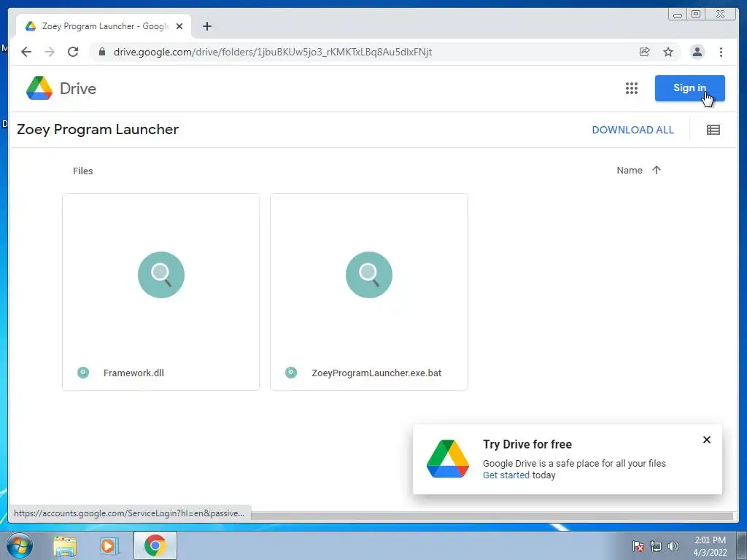Click the Sign in button

(x=690, y=88)
